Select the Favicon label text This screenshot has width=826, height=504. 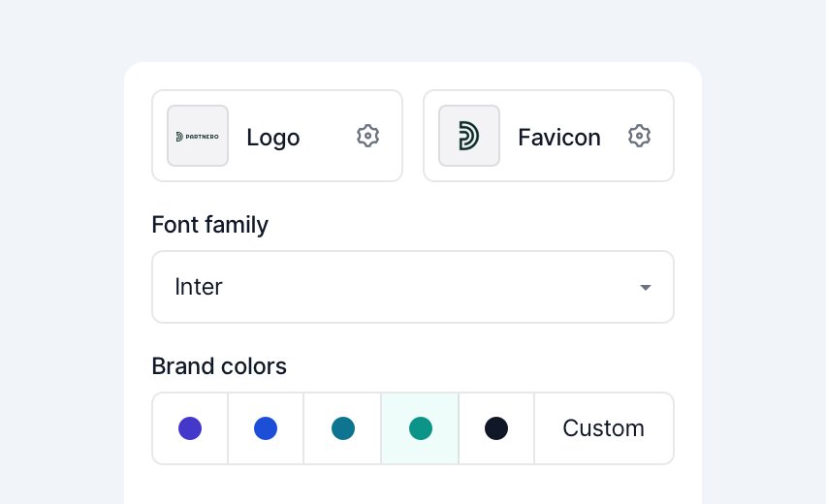[x=559, y=138]
